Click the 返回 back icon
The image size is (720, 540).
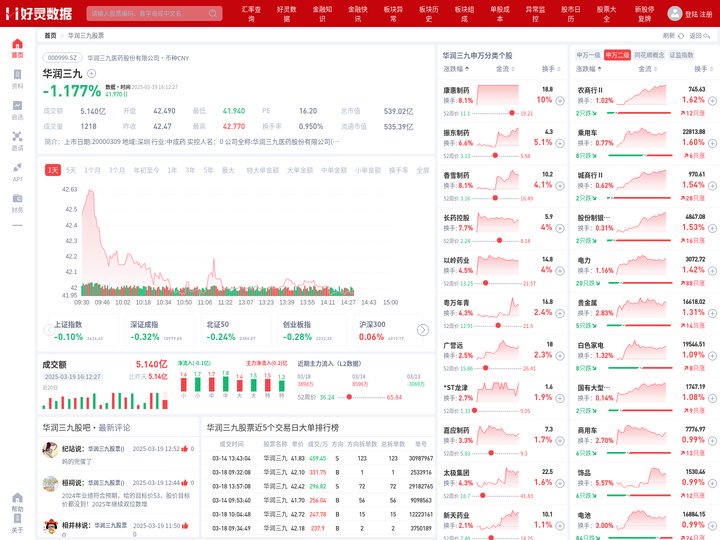pos(707,35)
